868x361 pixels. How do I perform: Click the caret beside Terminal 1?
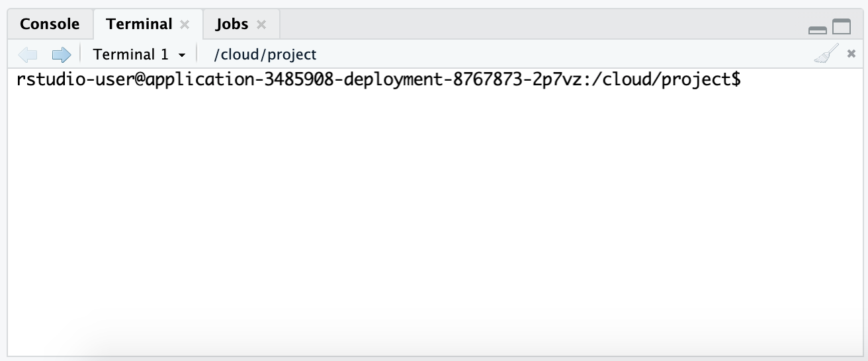point(182,55)
